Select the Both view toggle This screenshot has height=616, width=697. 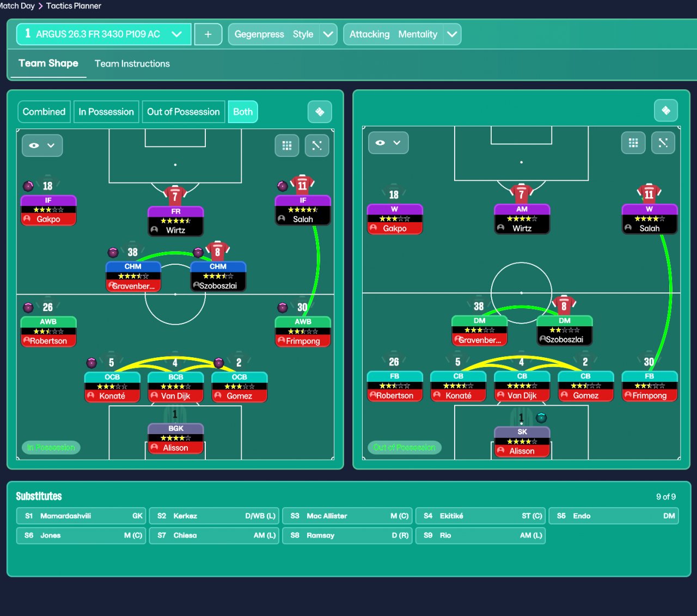pos(243,112)
